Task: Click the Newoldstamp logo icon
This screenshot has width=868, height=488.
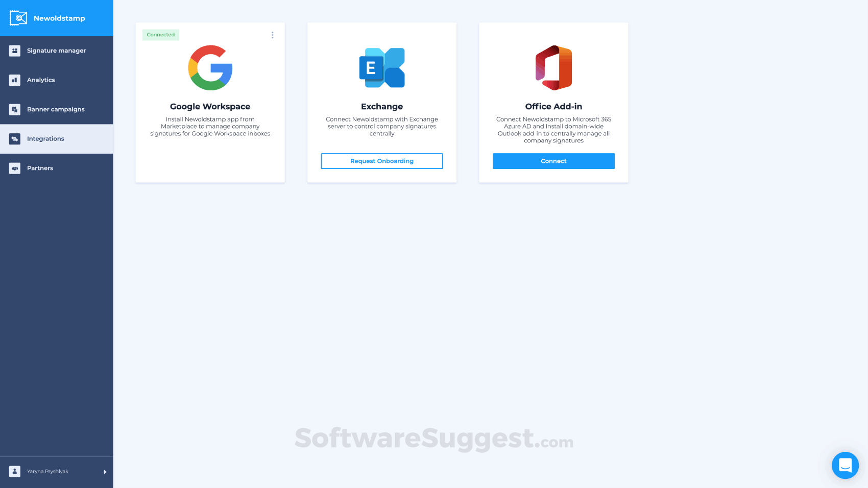Action: [x=18, y=18]
